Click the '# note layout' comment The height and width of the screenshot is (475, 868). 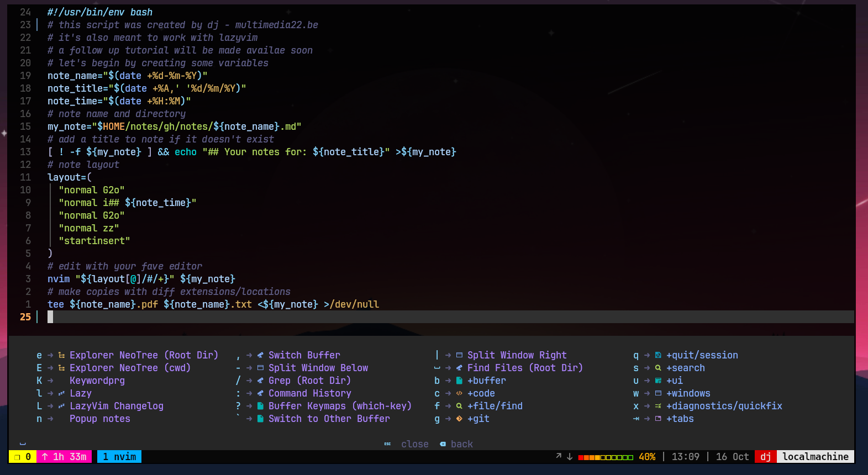tap(83, 165)
